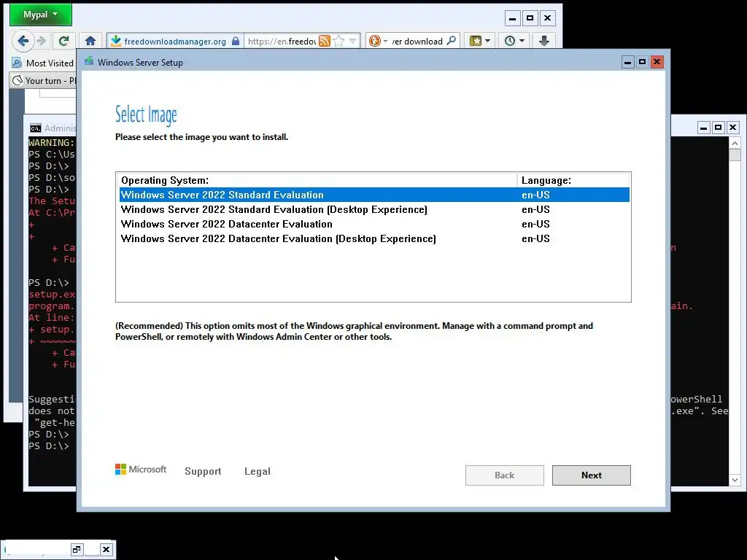Click PowerShell scrollbar down arrow

coord(735,481)
